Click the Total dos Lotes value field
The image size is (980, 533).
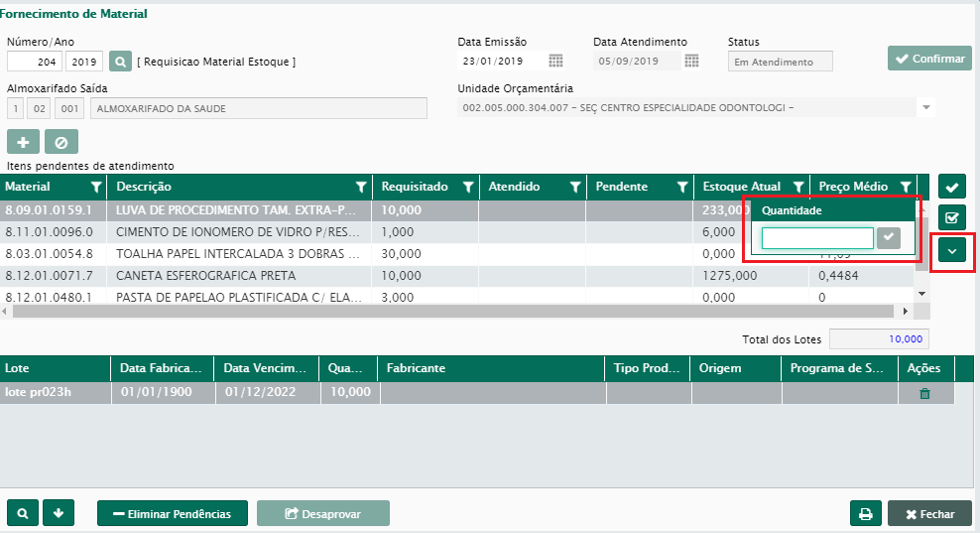879,339
